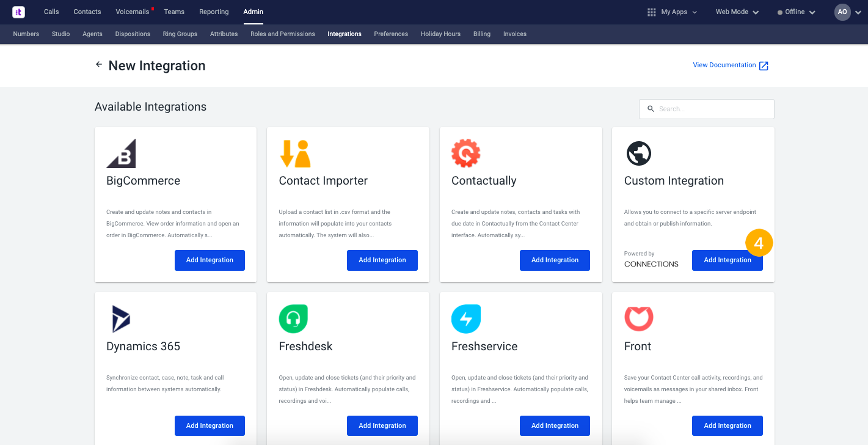This screenshot has width=868, height=445.
Task: Open the Calls menu
Action: click(x=51, y=12)
